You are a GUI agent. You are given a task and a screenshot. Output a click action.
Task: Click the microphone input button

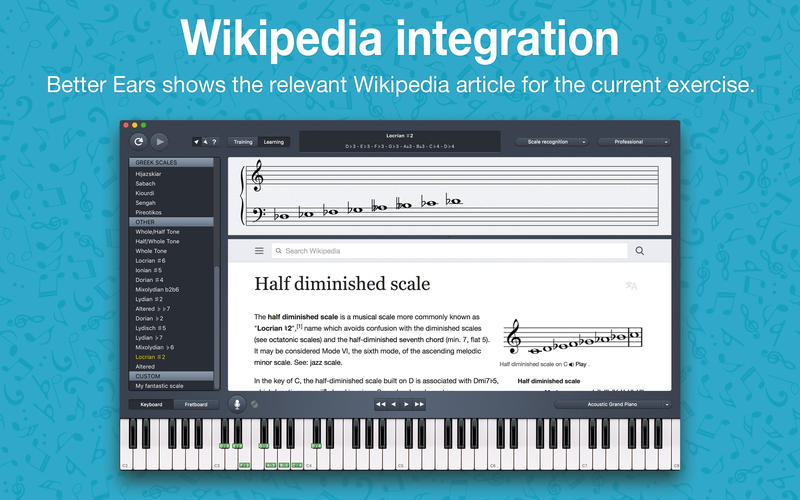pos(237,404)
